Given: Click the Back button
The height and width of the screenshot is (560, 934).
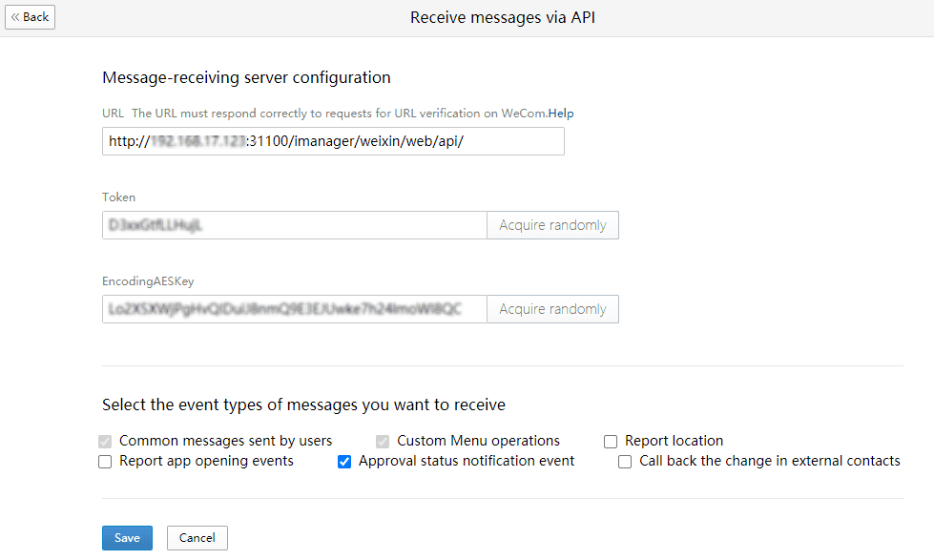Looking at the screenshot, I should click(x=30, y=17).
